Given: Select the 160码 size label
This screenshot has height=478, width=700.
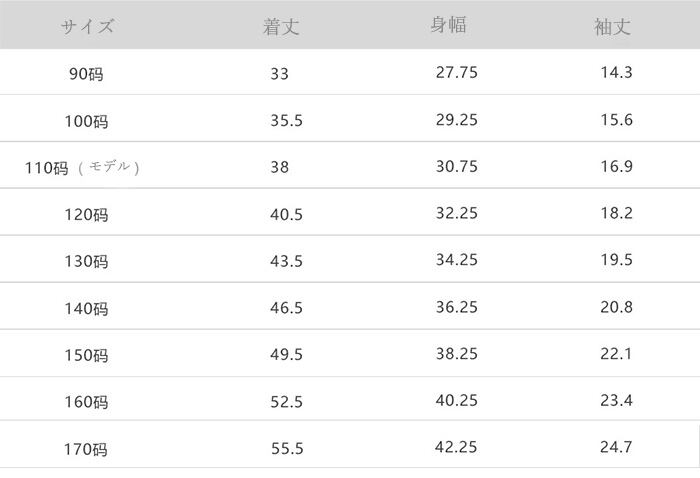Looking at the screenshot, I should (85, 403).
